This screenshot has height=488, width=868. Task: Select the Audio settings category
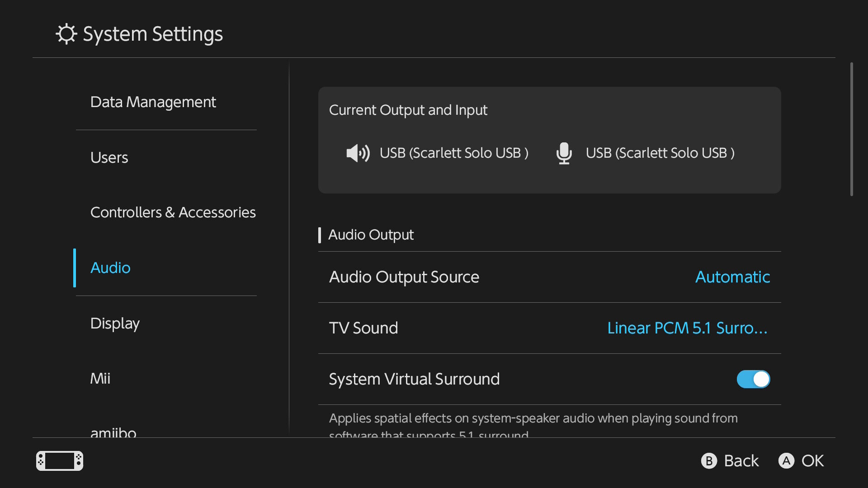pyautogui.click(x=110, y=268)
